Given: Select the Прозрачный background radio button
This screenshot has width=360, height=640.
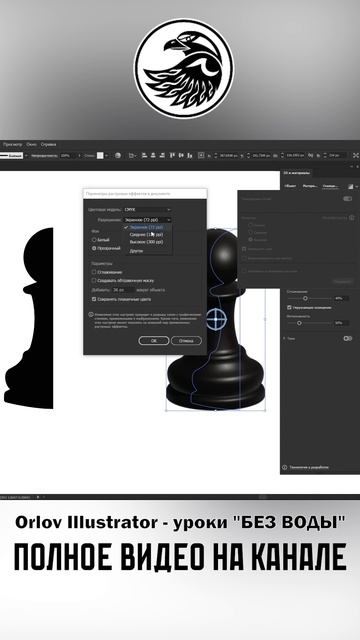Looking at the screenshot, I should [94, 248].
